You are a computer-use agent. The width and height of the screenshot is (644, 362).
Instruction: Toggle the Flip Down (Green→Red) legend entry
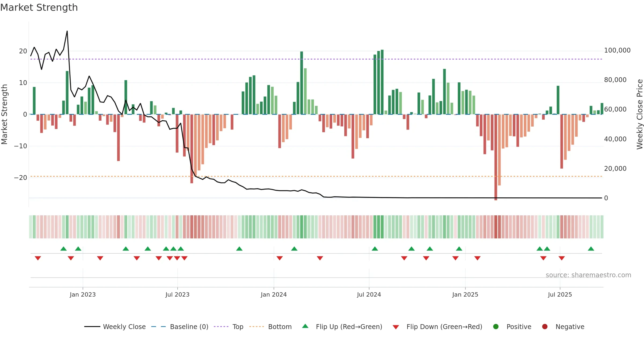(437, 327)
